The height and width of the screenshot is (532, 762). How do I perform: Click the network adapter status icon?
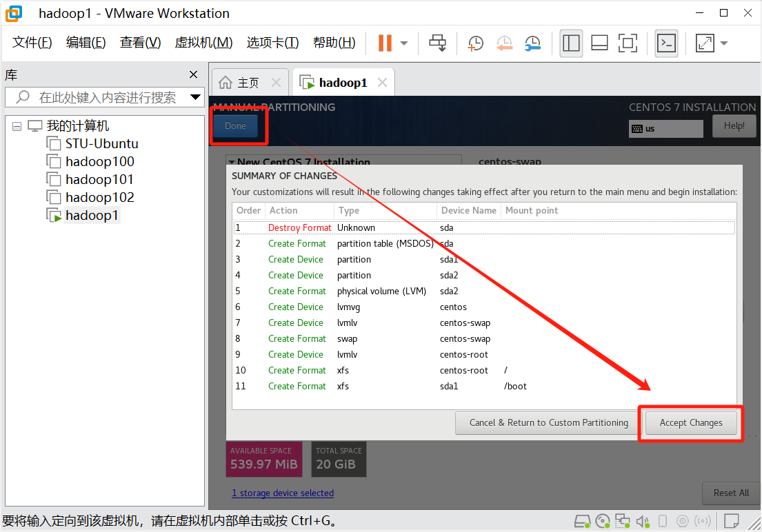[x=623, y=522]
